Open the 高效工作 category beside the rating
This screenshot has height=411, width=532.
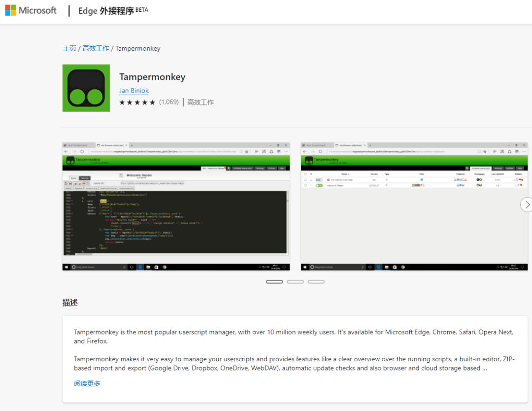(x=200, y=102)
